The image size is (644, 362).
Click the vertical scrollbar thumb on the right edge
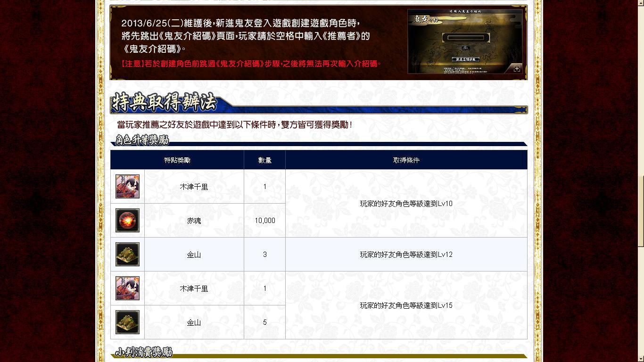641,211
